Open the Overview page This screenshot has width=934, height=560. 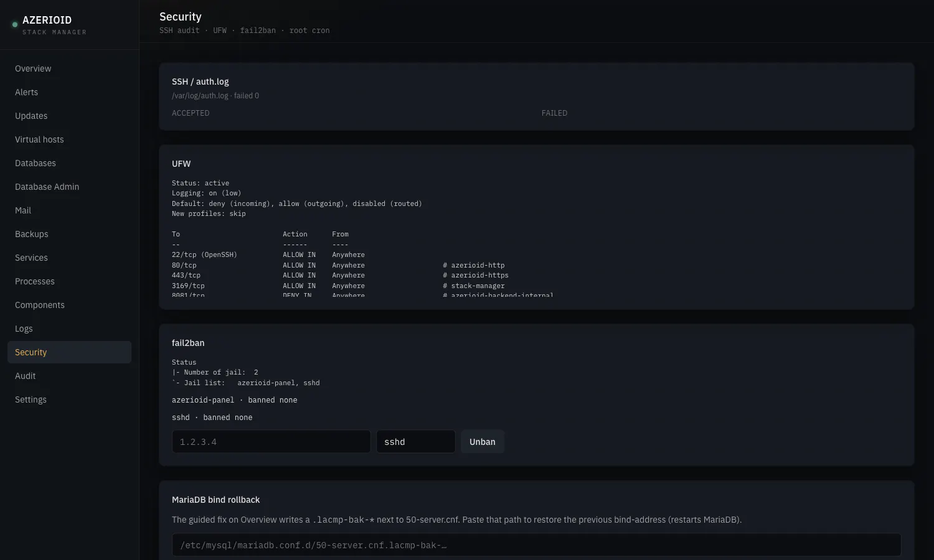69,68
